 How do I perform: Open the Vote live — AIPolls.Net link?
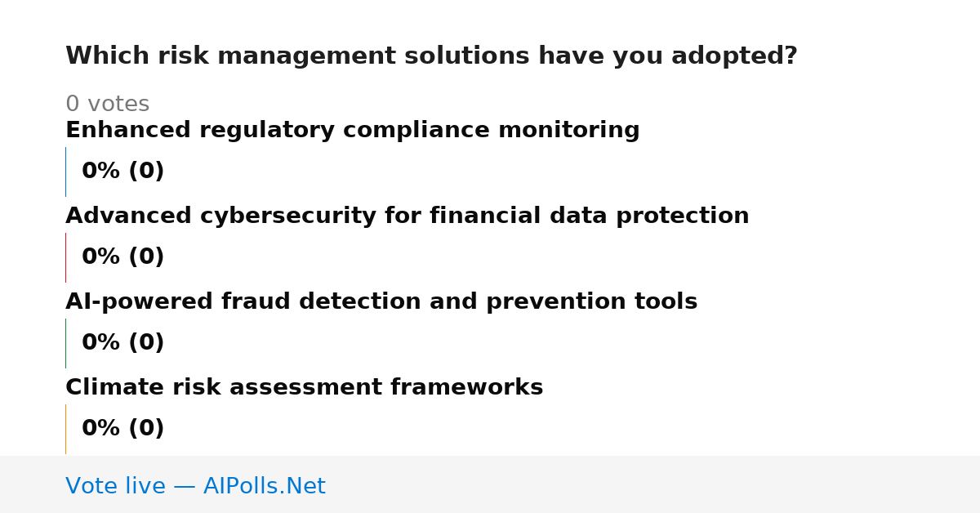point(195,486)
